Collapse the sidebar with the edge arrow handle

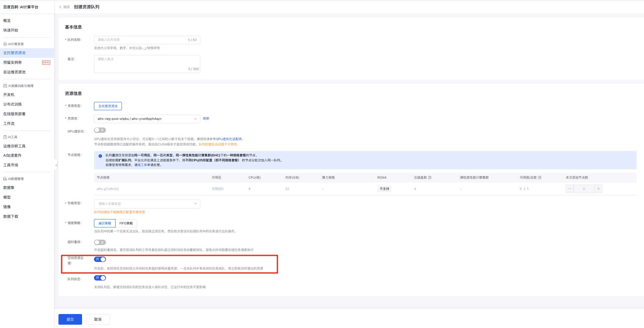(x=56, y=165)
